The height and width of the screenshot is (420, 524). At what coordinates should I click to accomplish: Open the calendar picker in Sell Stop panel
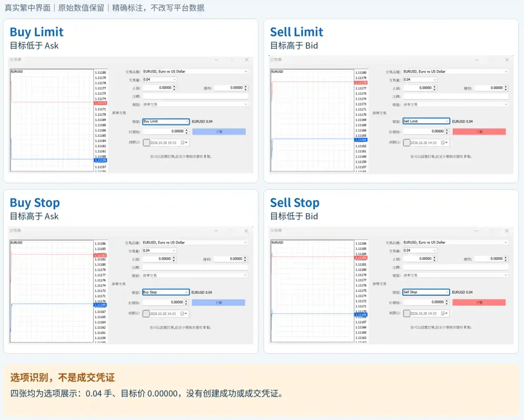445,314
